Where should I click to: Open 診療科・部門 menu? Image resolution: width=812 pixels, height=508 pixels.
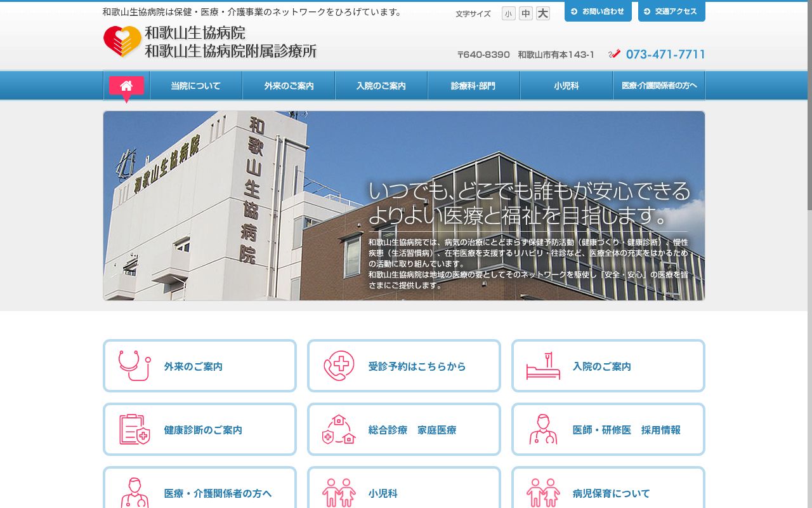pyautogui.click(x=474, y=86)
